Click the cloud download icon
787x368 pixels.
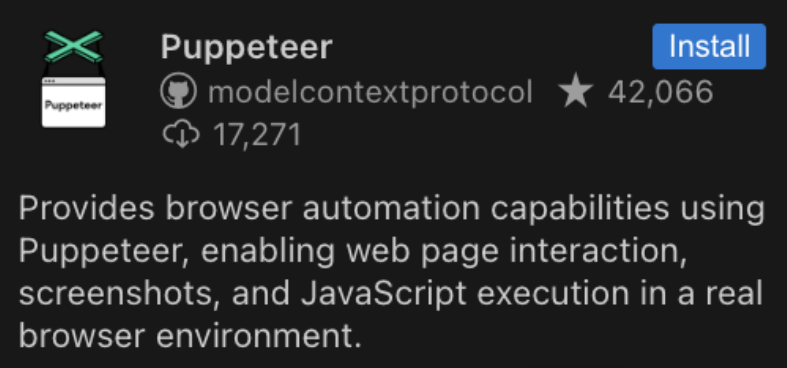pyautogui.click(x=181, y=135)
